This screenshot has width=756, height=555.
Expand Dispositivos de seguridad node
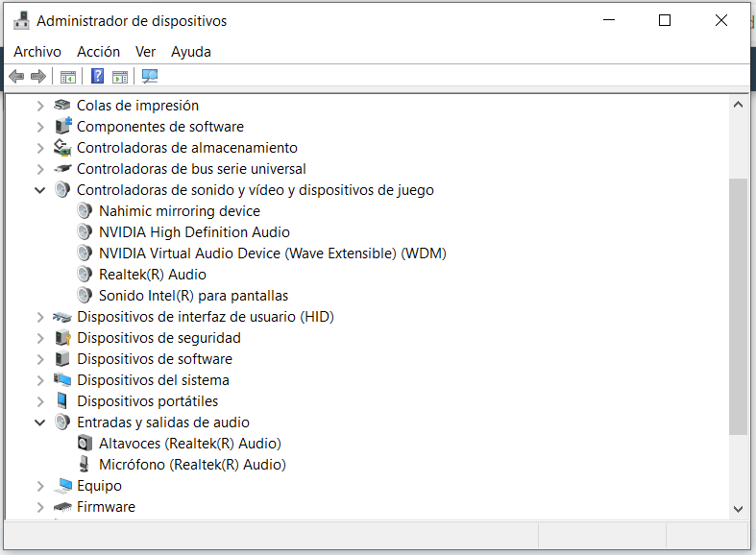point(40,338)
